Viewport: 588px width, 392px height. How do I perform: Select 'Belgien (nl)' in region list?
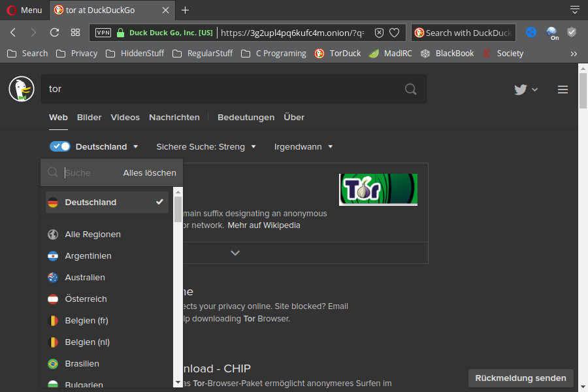[x=107, y=342]
